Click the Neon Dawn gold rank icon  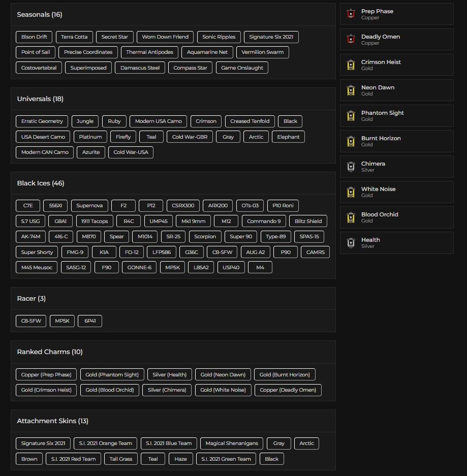click(351, 90)
